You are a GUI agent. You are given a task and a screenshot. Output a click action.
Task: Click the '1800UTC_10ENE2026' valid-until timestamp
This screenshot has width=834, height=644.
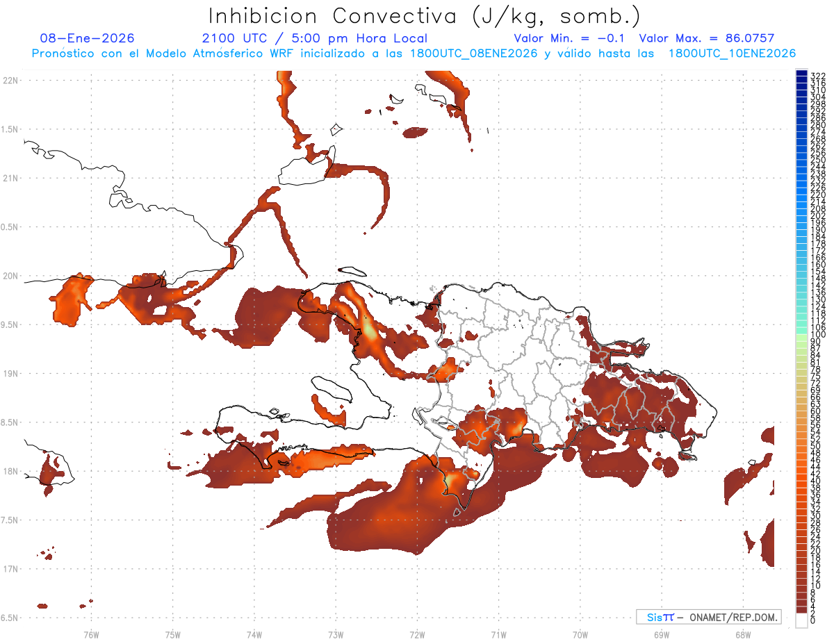pos(732,53)
